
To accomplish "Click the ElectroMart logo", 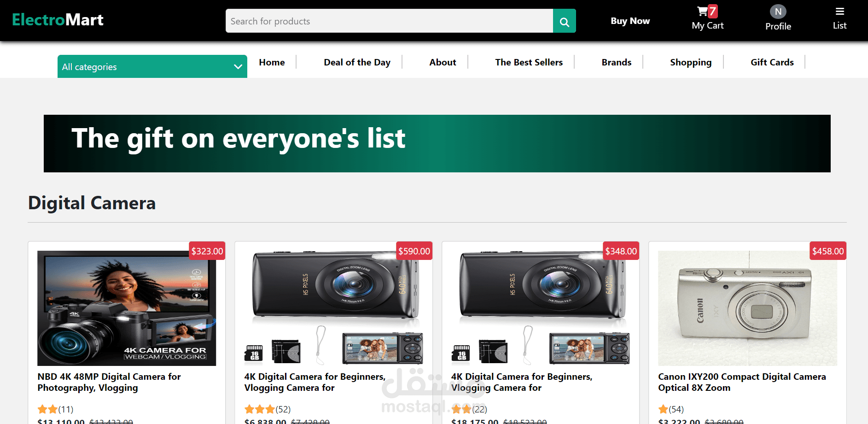I will [x=58, y=20].
